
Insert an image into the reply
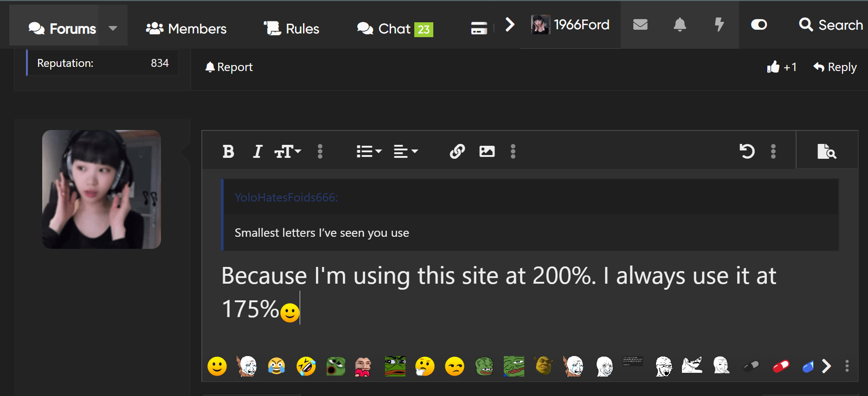[487, 151]
